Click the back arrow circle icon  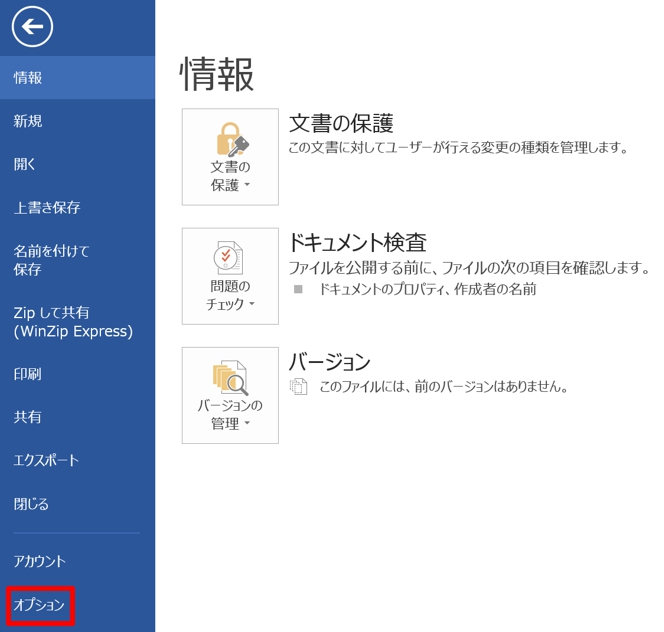[x=33, y=27]
